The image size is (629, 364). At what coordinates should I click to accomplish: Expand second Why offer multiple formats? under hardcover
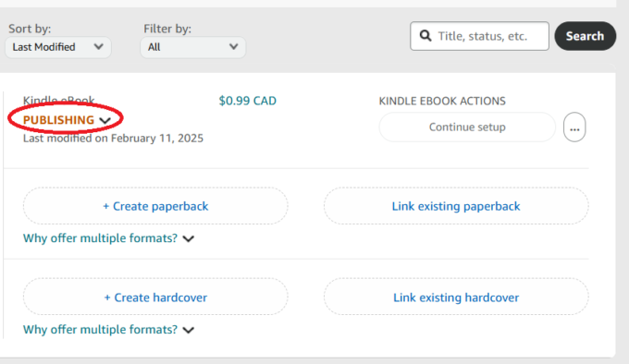coord(100,330)
